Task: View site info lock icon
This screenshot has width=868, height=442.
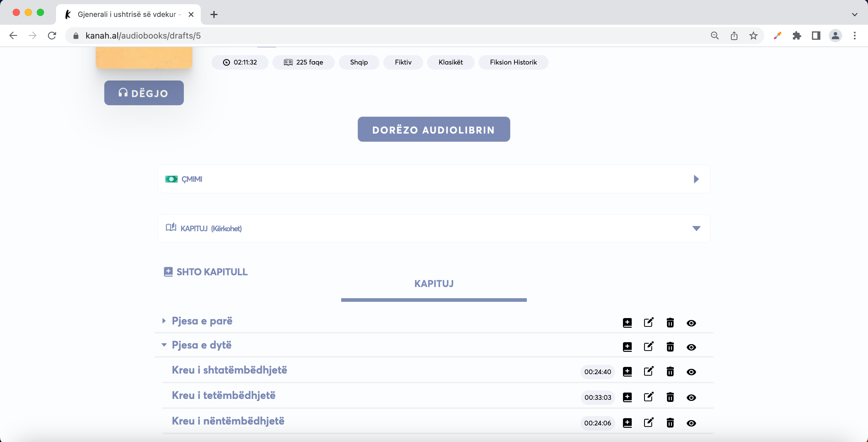Action: point(76,36)
